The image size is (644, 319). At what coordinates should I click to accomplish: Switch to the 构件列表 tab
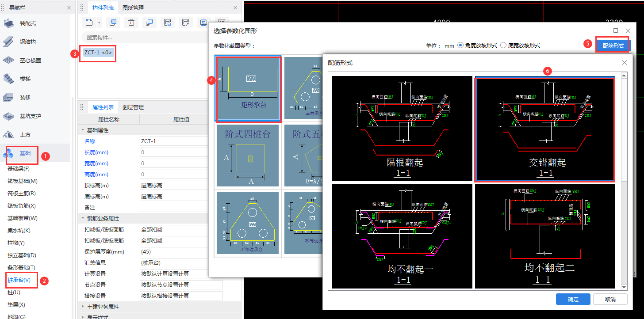tap(103, 8)
